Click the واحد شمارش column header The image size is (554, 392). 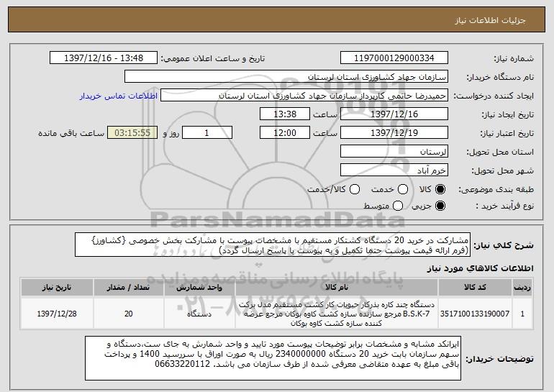coord(199,288)
